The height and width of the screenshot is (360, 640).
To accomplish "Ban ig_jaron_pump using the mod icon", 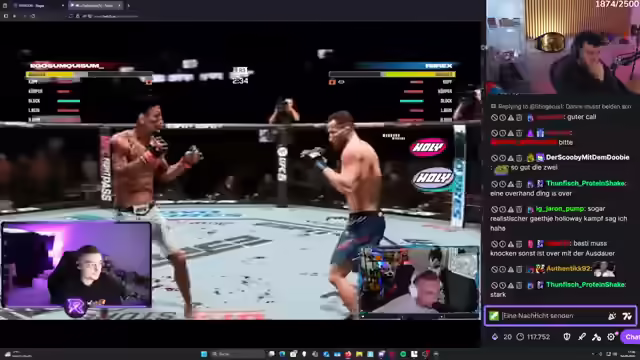I will pyautogui.click(x=494, y=209).
